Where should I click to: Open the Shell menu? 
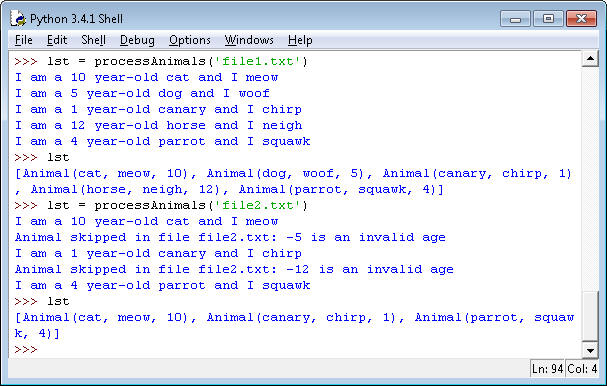tap(93, 40)
